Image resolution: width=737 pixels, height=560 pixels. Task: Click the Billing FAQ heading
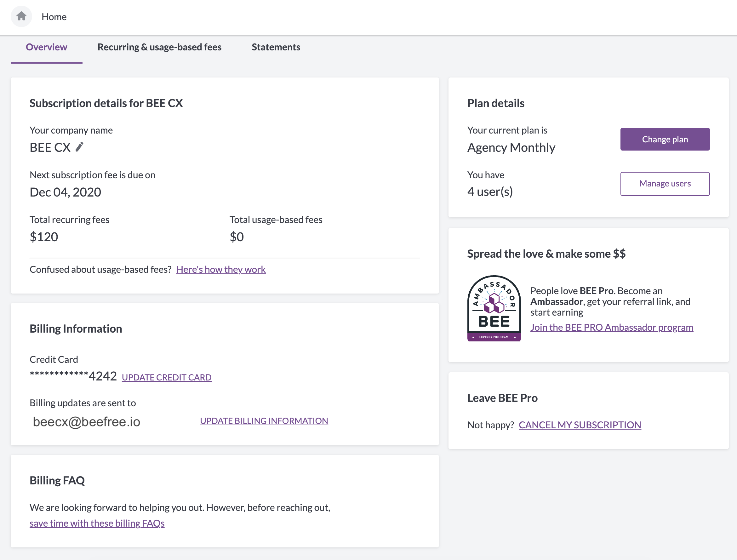(x=57, y=481)
